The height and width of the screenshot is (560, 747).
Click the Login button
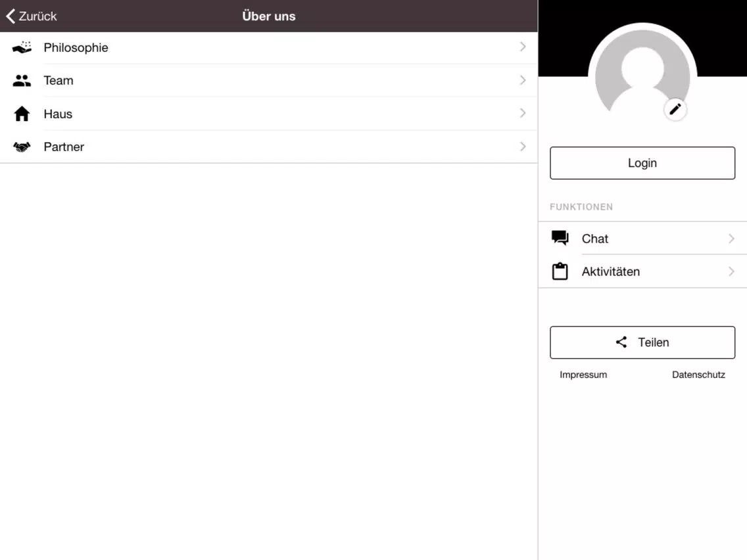point(642,163)
